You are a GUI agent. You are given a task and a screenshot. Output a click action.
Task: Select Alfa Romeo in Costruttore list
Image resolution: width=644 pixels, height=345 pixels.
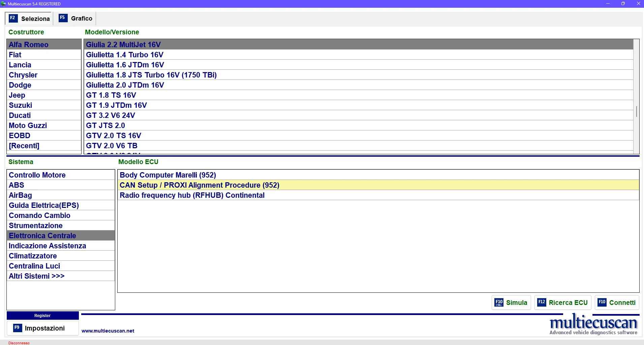(44, 44)
